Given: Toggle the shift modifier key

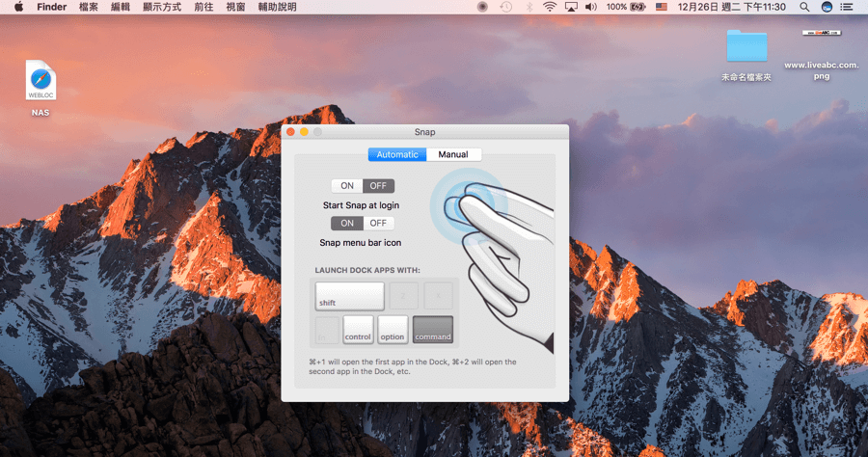Looking at the screenshot, I should point(350,296).
